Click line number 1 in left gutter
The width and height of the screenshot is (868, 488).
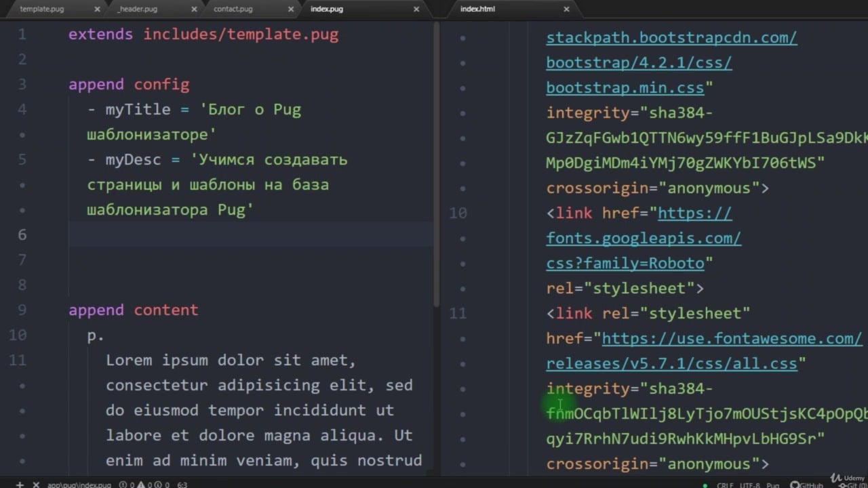point(22,35)
